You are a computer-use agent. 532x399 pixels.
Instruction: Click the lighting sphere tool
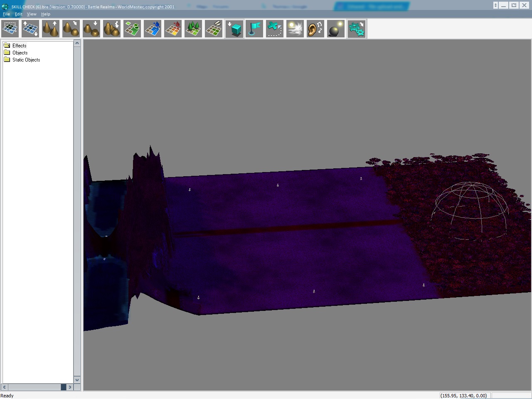(x=335, y=29)
